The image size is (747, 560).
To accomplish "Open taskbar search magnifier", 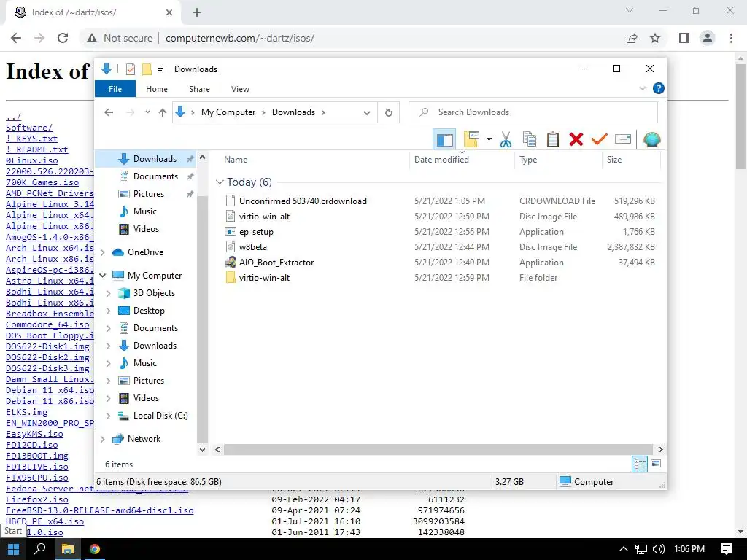I will point(40,549).
